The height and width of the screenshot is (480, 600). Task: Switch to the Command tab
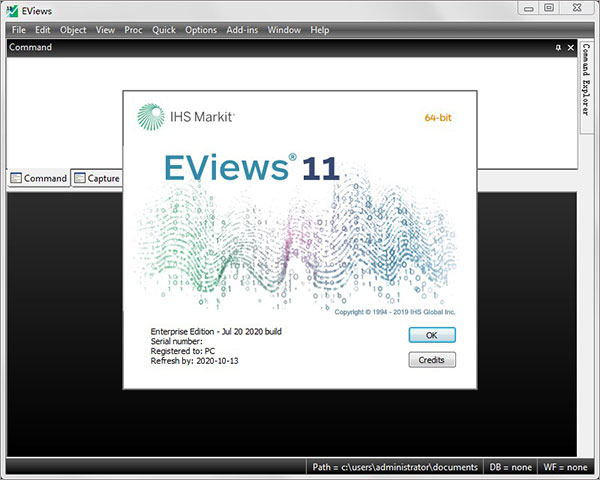pos(38,178)
